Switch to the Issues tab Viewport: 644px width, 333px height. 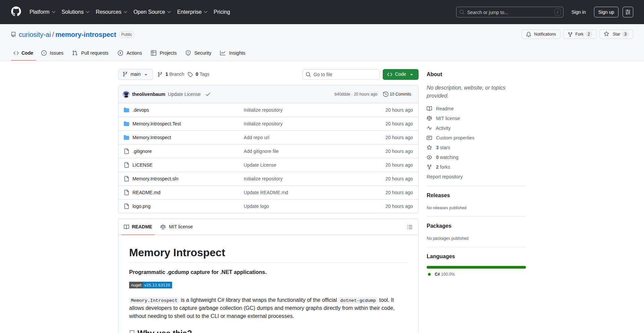[x=52, y=53]
